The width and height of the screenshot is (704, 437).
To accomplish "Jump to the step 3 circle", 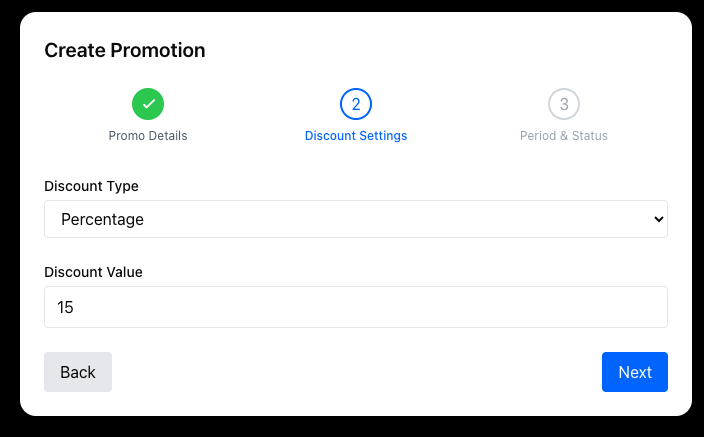I will (x=564, y=104).
